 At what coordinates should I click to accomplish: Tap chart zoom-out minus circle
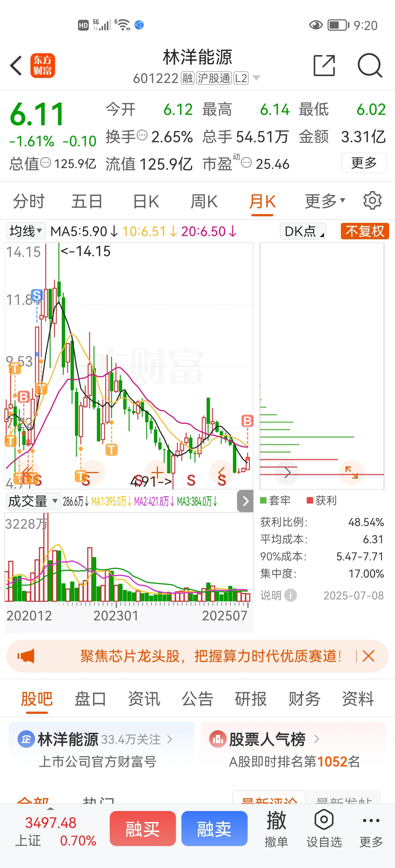pyautogui.click(x=93, y=472)
